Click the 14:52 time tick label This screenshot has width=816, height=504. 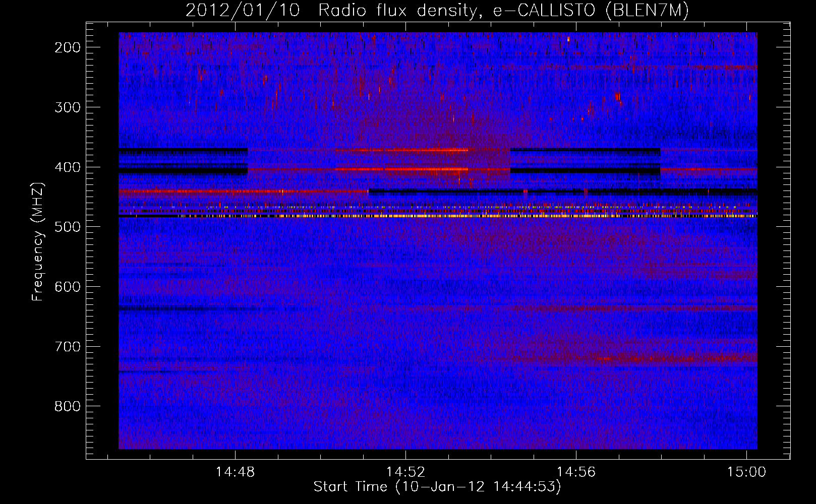tap(406, 472)
